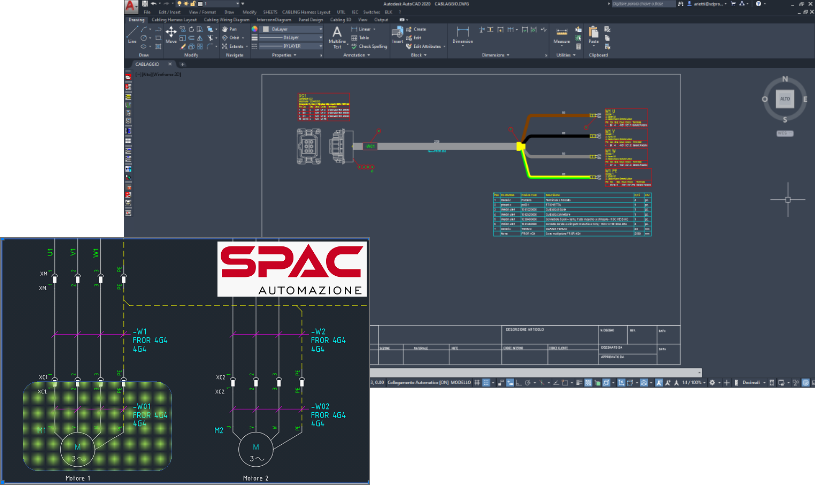The height and width of the screenshot is (485, 815).
Task: Expand the Utilities panel
Action: coord(566,55)
